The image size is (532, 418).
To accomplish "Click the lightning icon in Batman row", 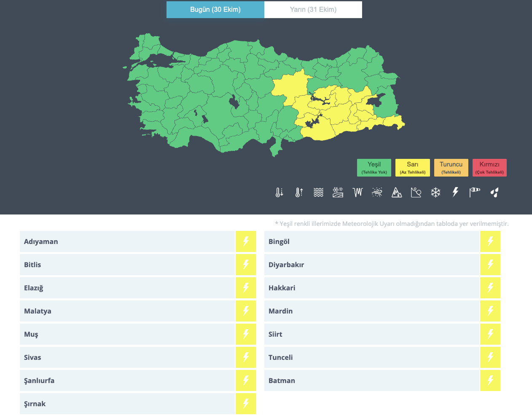I will tap(490, 380).
